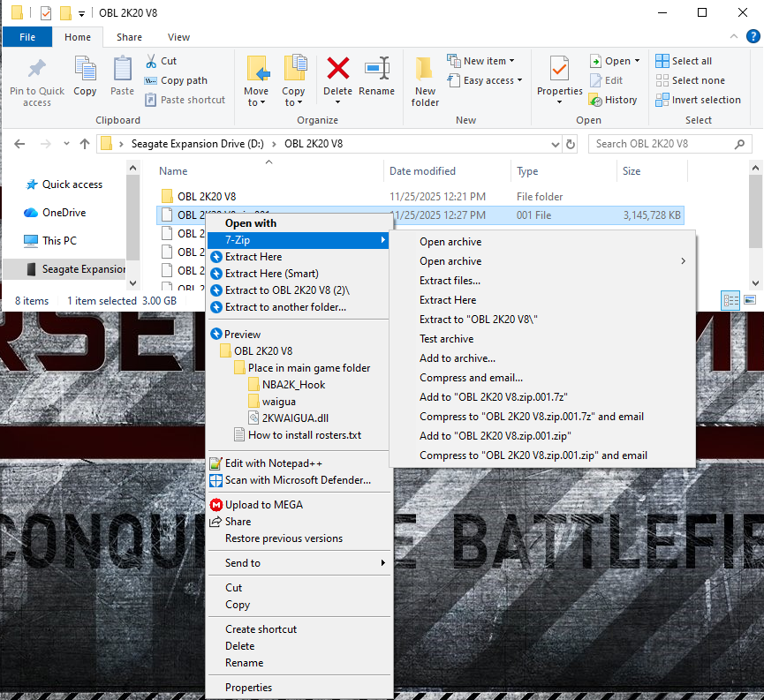The height and width of the screenshot is (700, 764).
Task: Click the Refresh button next to address bar
Action: 571,144
